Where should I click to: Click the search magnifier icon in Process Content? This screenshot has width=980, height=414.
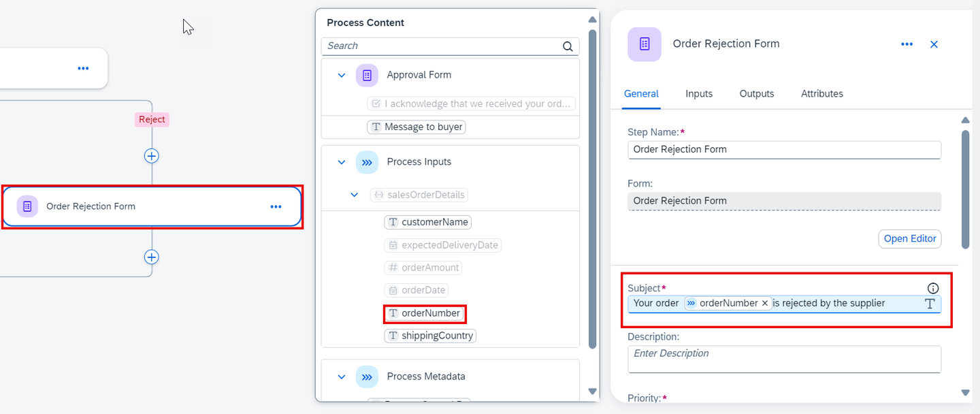568,46
